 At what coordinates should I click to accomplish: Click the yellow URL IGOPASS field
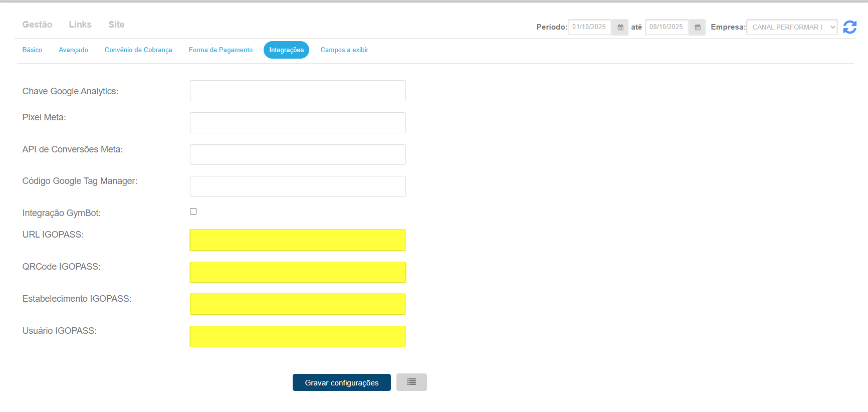pyautogui.click(x=298, y=240)
